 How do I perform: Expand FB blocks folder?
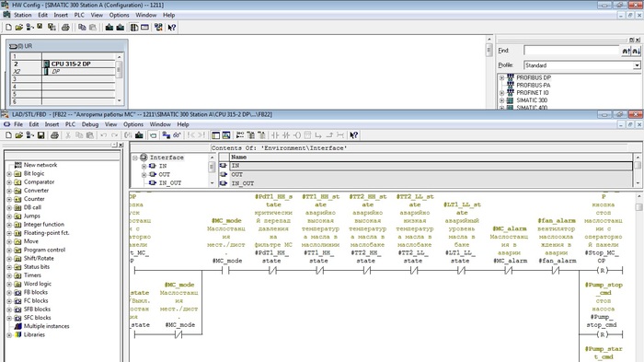click(9, 293)
